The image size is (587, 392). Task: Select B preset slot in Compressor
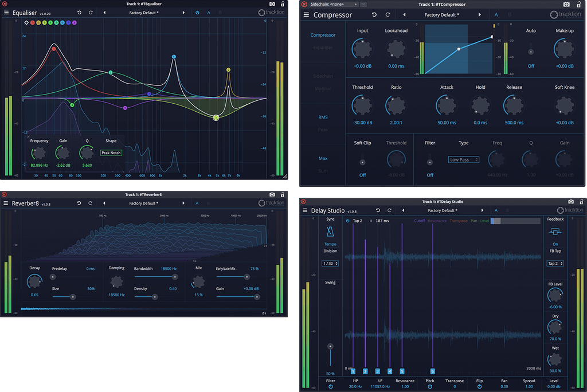point(509,14)
